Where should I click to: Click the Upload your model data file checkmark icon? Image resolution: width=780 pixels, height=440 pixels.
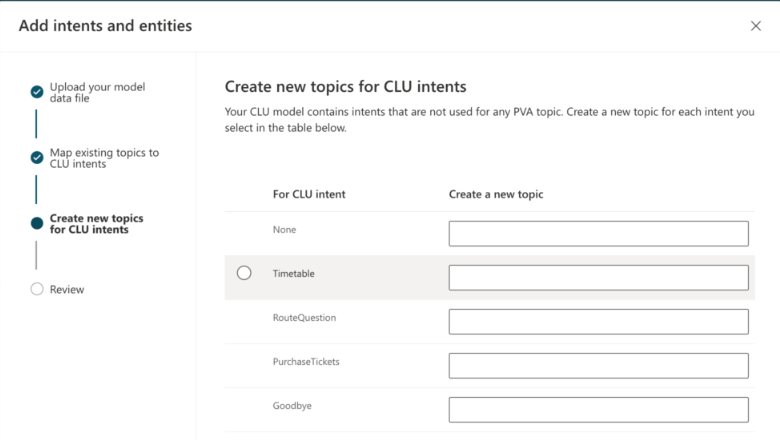37,92
